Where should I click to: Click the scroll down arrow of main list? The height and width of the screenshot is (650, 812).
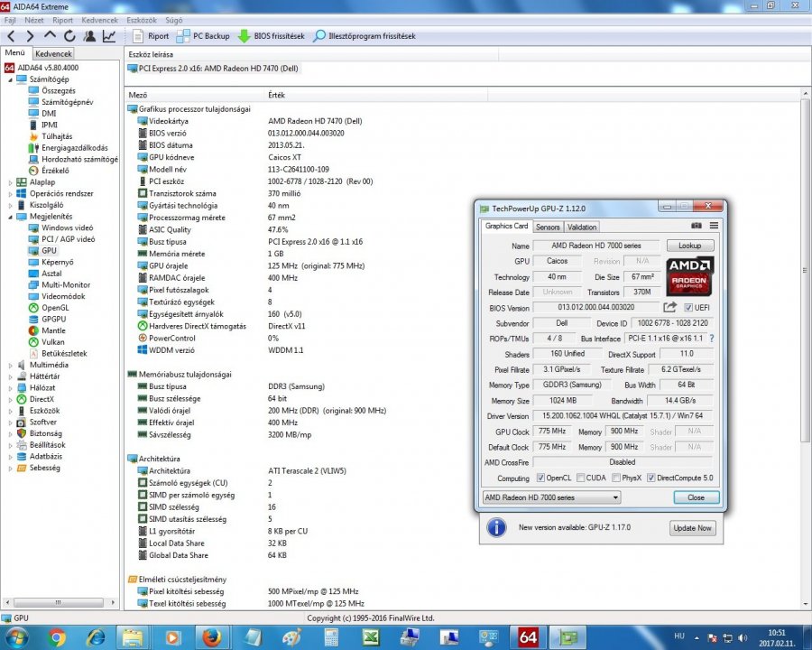pos(806,604)
